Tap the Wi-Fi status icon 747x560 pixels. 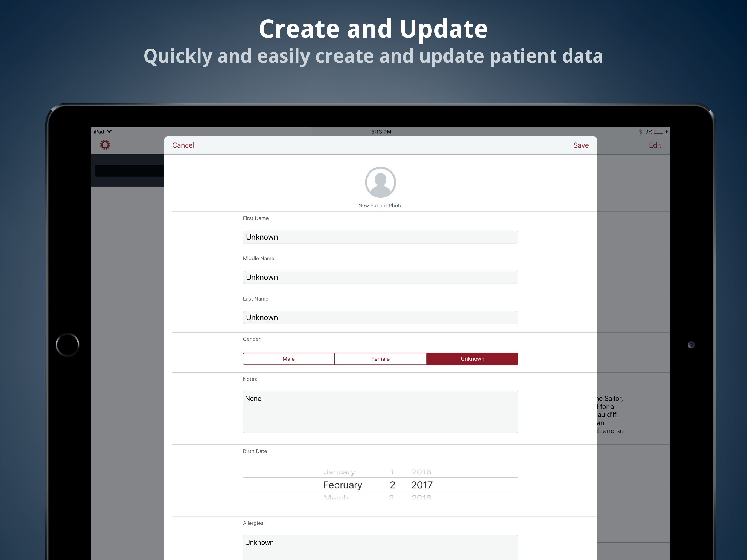(x=109, y=132)
